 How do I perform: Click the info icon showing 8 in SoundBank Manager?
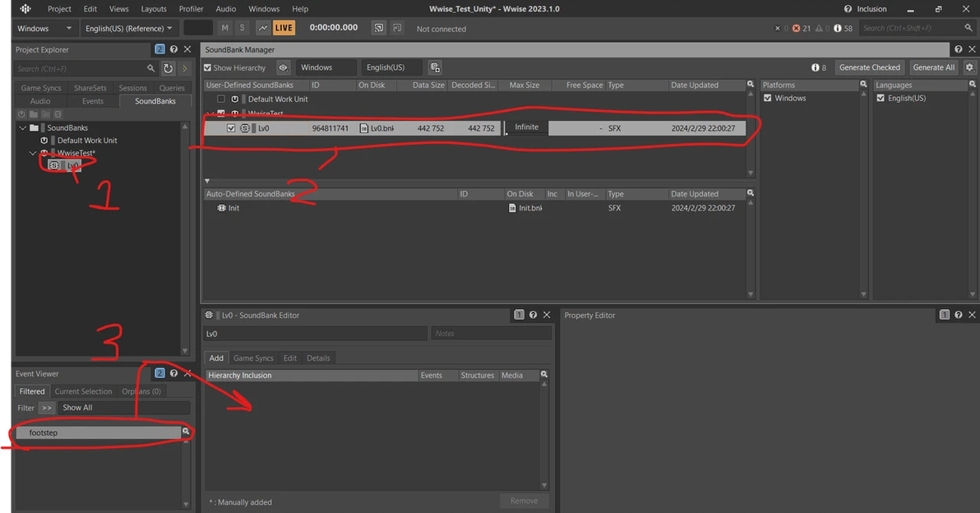coord(815,67)
